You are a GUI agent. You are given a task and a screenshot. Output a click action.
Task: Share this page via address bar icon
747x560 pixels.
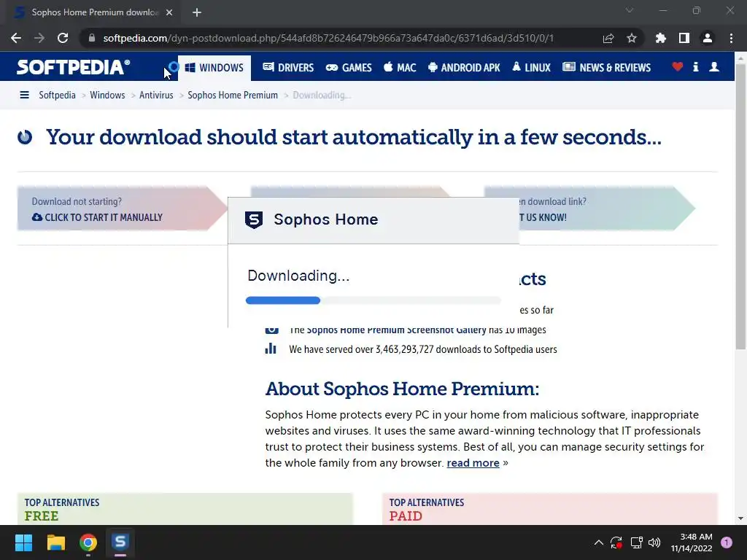[608, 38]
